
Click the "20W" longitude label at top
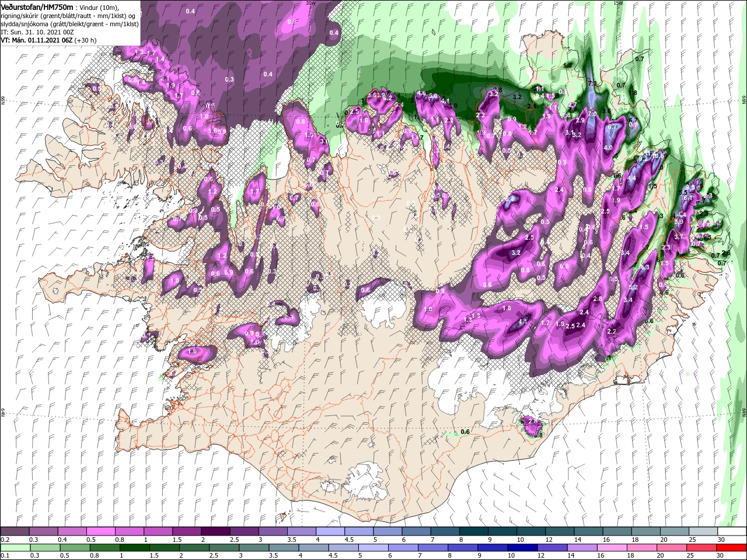(310, 3)
